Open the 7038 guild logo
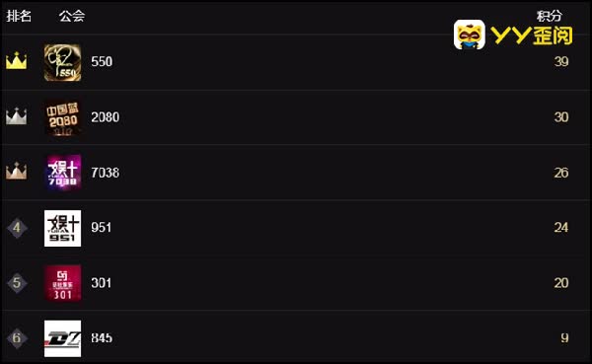Screen dimensions: 592x364 coord(63,173)
